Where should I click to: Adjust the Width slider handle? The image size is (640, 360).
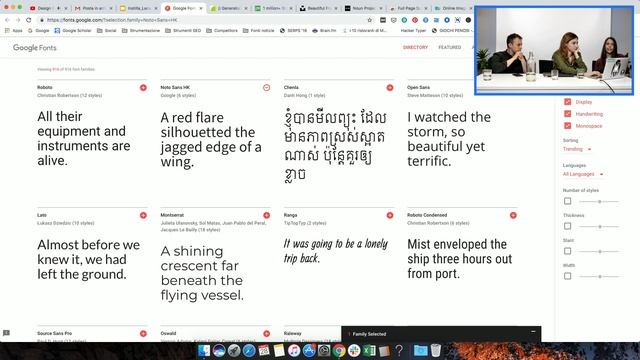coord(600,276)
